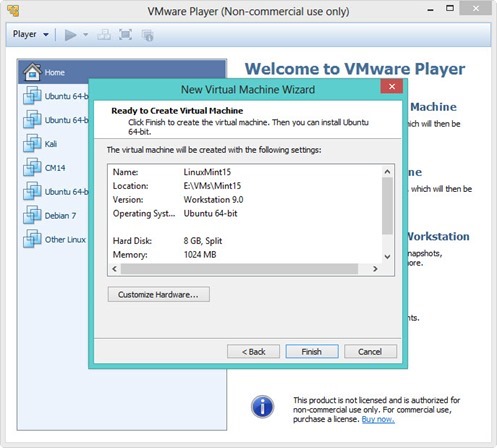Close the New Virtual Machine Wizard dialog
Image resolution: width=497 pixels, height=448 pixels.
(x=392, y=87)
